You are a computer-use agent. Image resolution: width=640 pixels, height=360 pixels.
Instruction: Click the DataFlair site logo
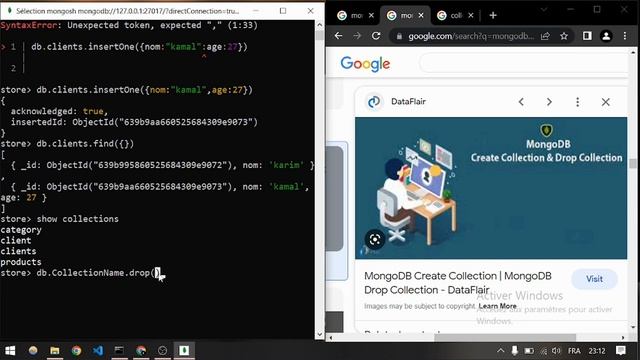(x=374, y=102)
